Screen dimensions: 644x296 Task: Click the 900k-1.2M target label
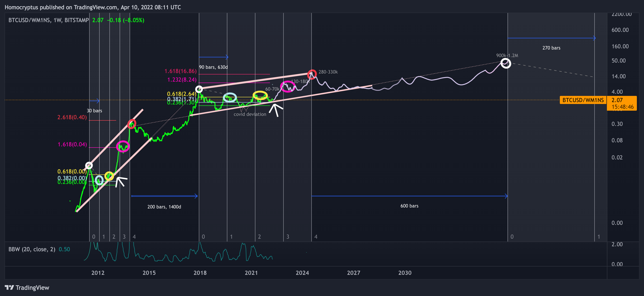(507, 55)
